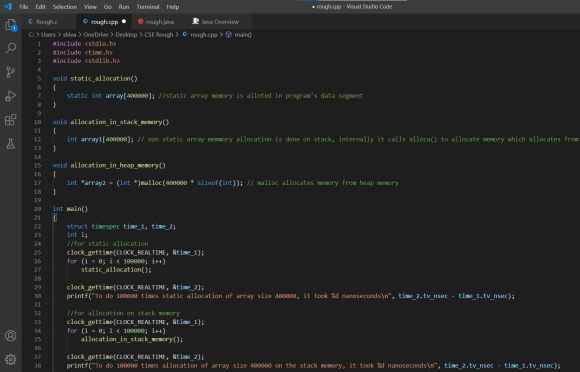Click the VS Code logo icon
The height and width of the screenshot is (372, 580).
pyautogui.click(x=8, y=7)
